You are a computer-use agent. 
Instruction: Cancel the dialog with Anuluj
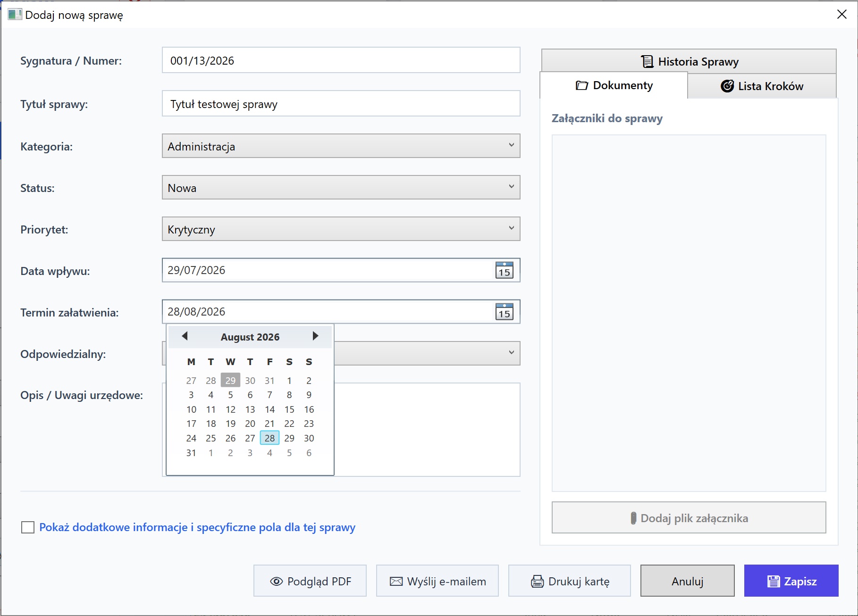click(x=687, y=581)
